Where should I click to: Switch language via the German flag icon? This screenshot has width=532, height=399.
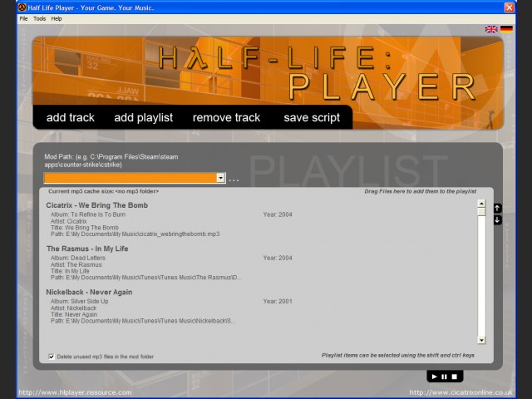(x=506, y=29)
